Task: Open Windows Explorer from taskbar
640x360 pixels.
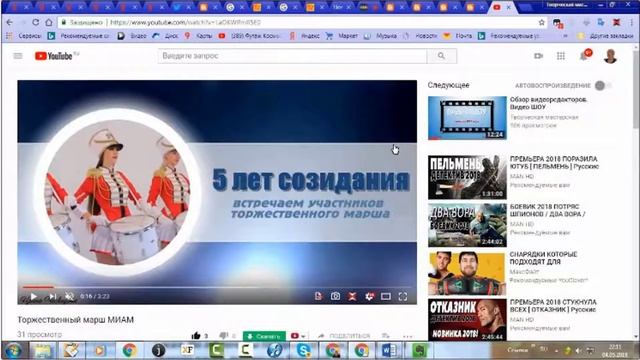Action: [43, 351]
